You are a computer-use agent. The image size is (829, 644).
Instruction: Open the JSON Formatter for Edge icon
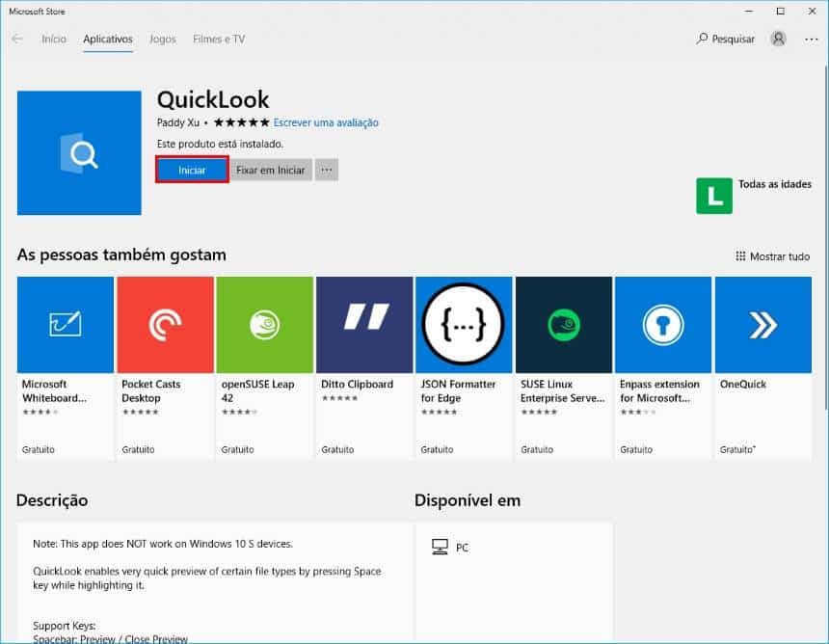point(464,325)
